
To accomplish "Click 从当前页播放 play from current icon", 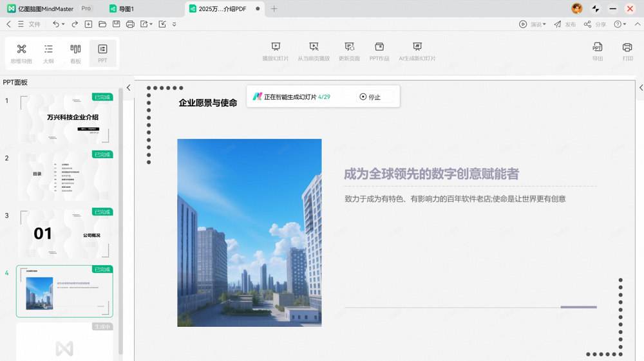I will 314,48.
